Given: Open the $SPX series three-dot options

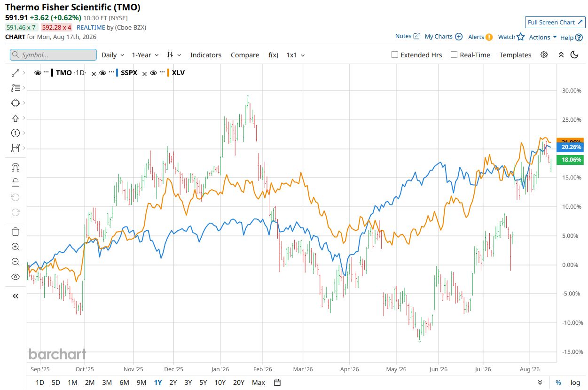Looking at the screenshot, I should click(111, 73).
